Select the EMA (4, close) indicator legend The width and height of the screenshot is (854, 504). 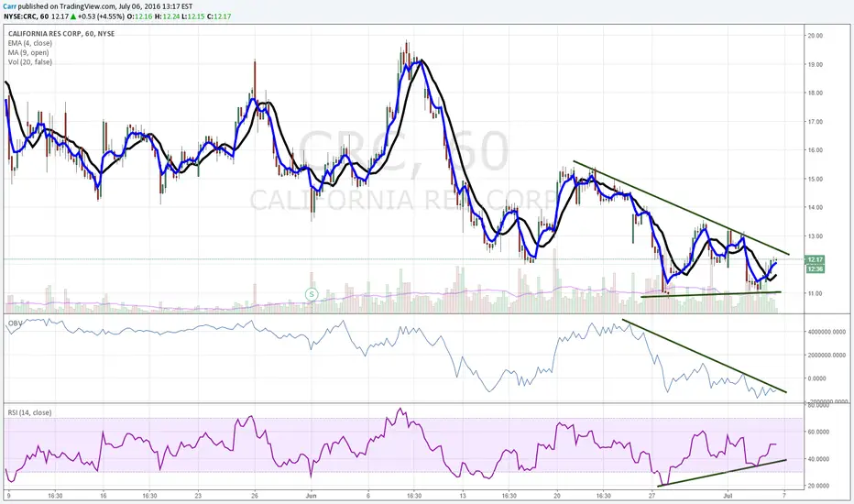coord(30,43)
